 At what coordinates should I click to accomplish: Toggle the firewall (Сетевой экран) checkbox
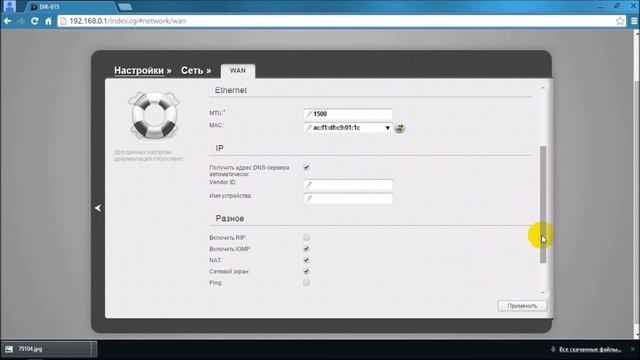coord(307,271)
